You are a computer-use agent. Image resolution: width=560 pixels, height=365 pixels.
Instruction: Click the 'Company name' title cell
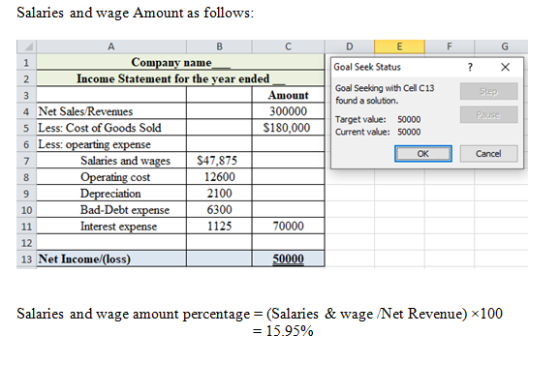180,62
